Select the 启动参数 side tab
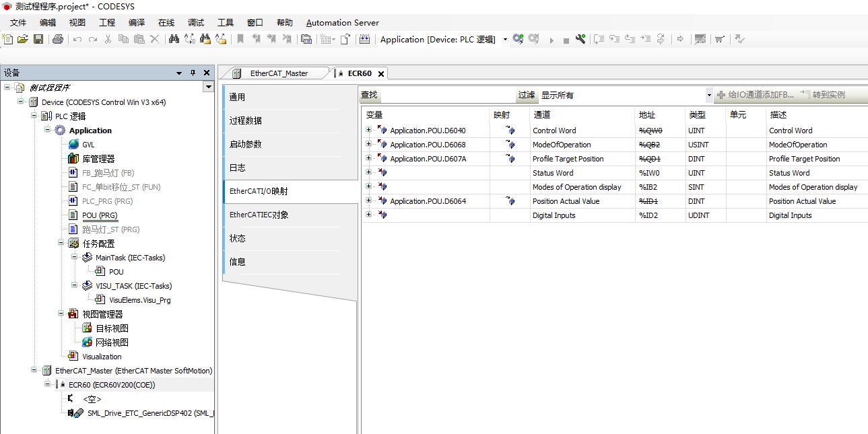Screen dimensions: 868x434 290,144
